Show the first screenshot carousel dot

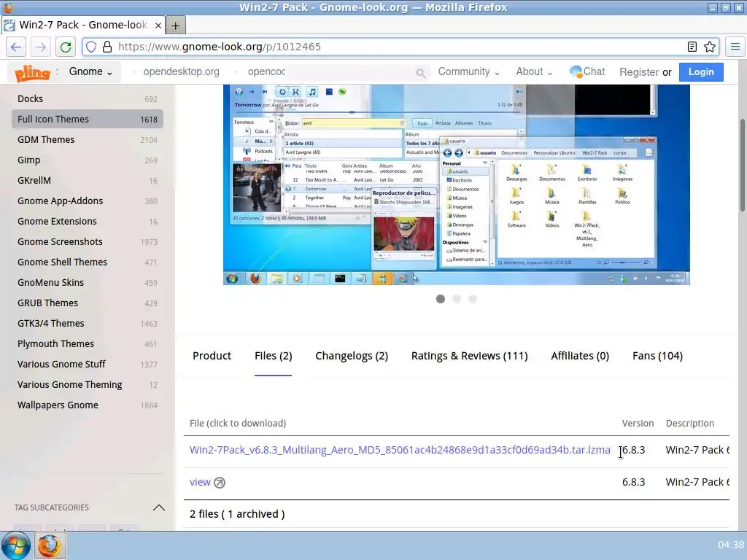(441, 299)
